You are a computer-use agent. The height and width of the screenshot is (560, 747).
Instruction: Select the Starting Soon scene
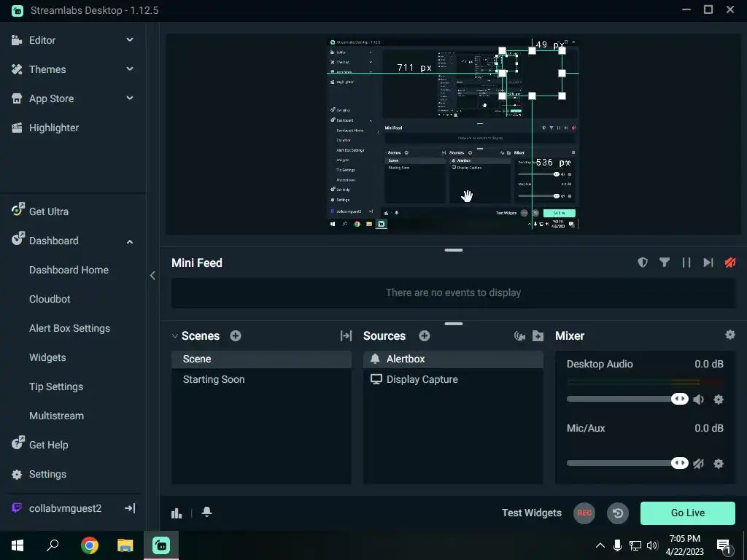[x=262, y=379]
